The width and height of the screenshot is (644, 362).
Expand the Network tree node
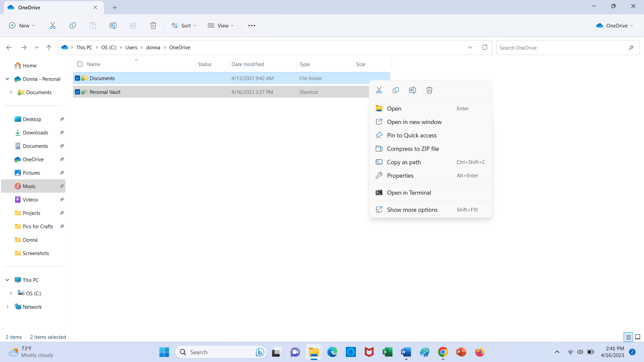(x=7, y=307)
